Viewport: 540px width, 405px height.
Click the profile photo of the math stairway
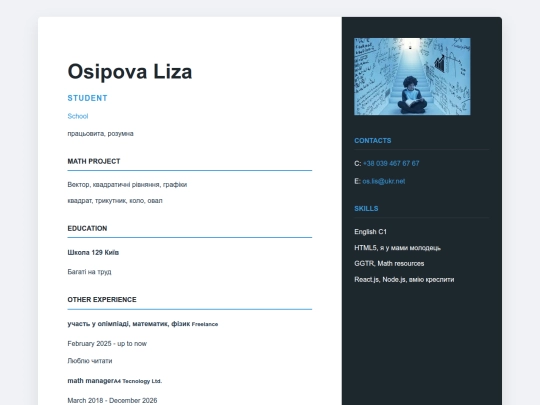(x=412, y=76)
